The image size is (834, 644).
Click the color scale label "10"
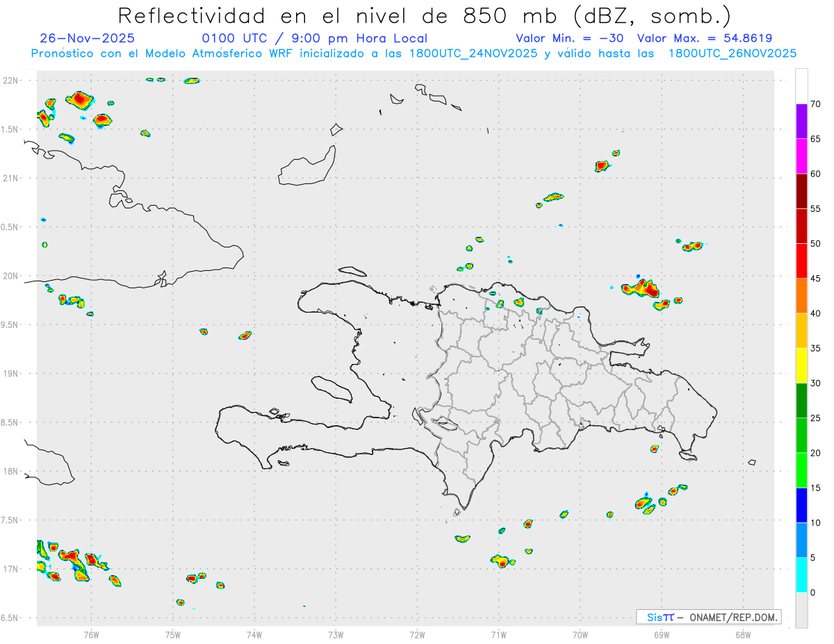pyautogui.click(x=815, y=522)
